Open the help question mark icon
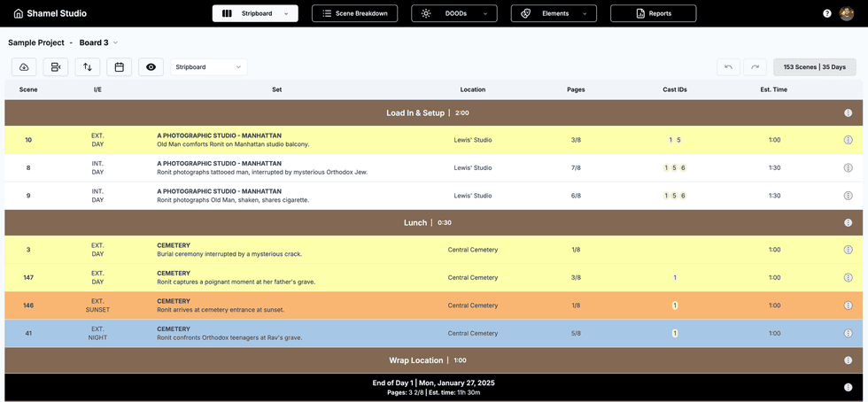868x402 pixels. pyautogui.click(x=827, y=13)
